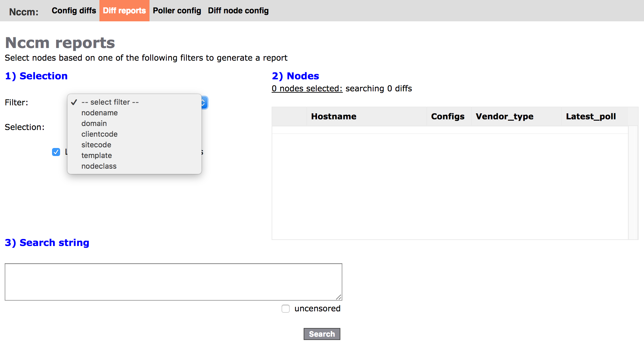The image size is (644, 346).
Task: Select template filter option
Action: [x=96, y=155]
